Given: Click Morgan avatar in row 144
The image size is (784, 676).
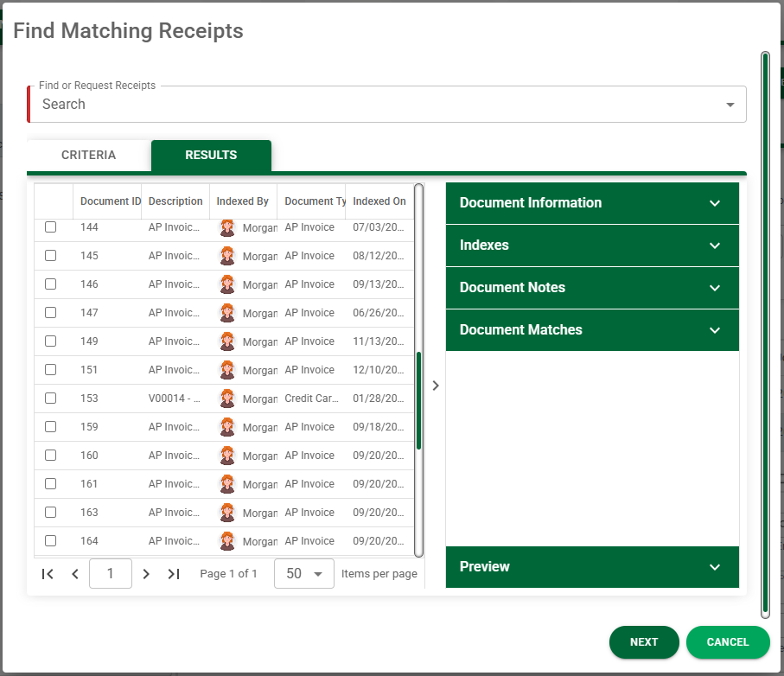Looking at the screenshot, I should (x=227, y=227).
